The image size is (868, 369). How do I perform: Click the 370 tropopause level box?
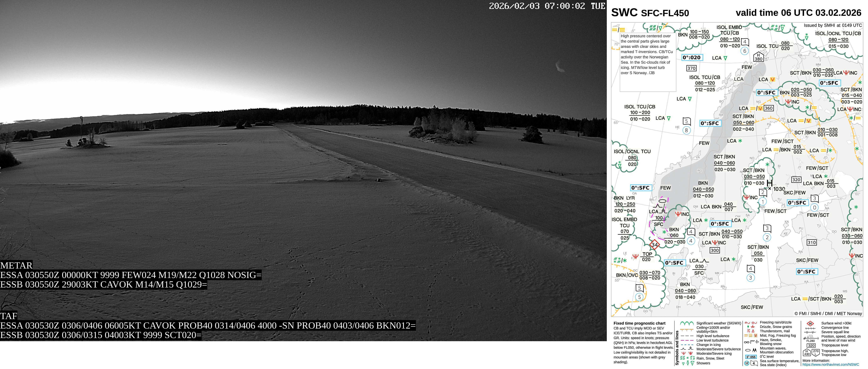tap(691, 68)
